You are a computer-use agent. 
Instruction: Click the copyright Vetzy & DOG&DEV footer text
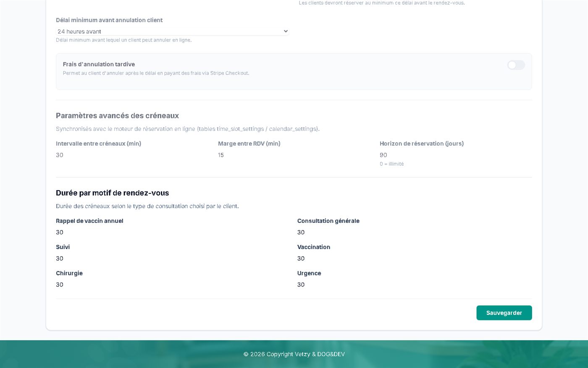coord(294,354)
